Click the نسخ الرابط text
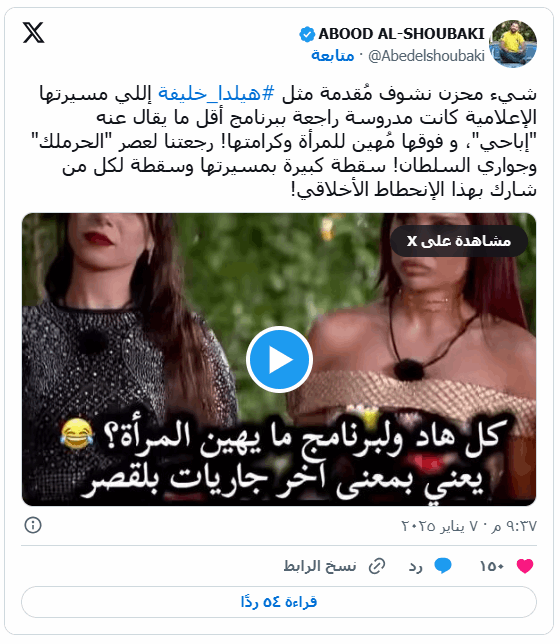560x644 pixels. point(320,566)
